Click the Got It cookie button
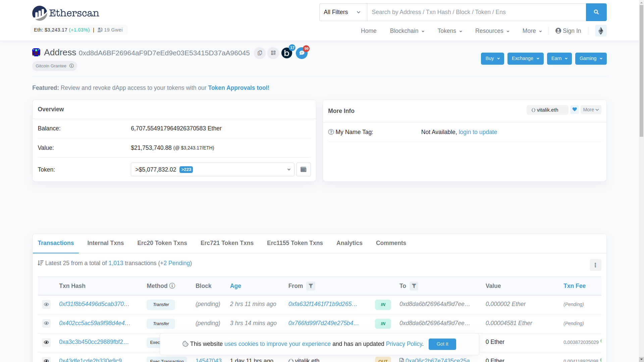The height and width of the screenshot is (362, 644). pos(442,344)
